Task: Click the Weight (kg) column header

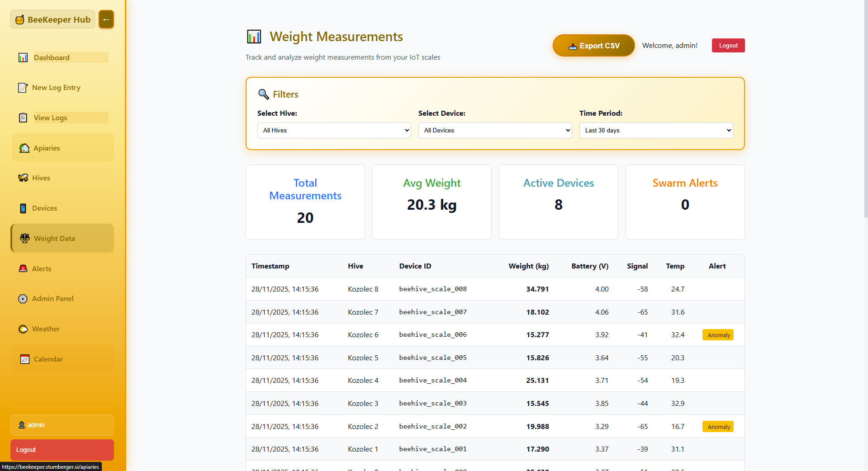Action: pyautogui.click(x=529, y=266)
